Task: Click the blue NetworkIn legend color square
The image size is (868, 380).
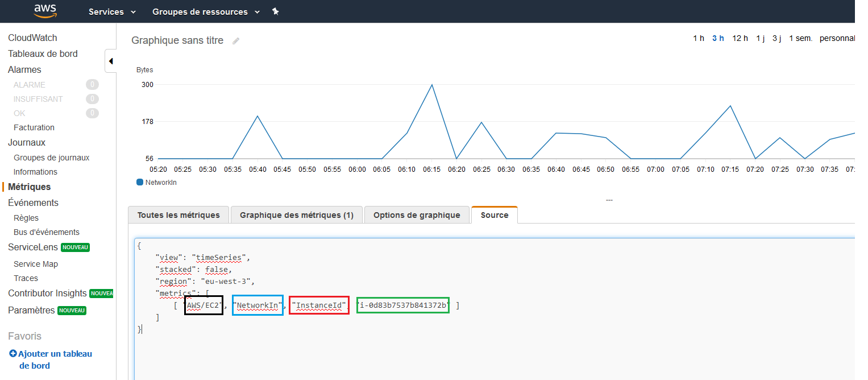Action: point(140,183)
